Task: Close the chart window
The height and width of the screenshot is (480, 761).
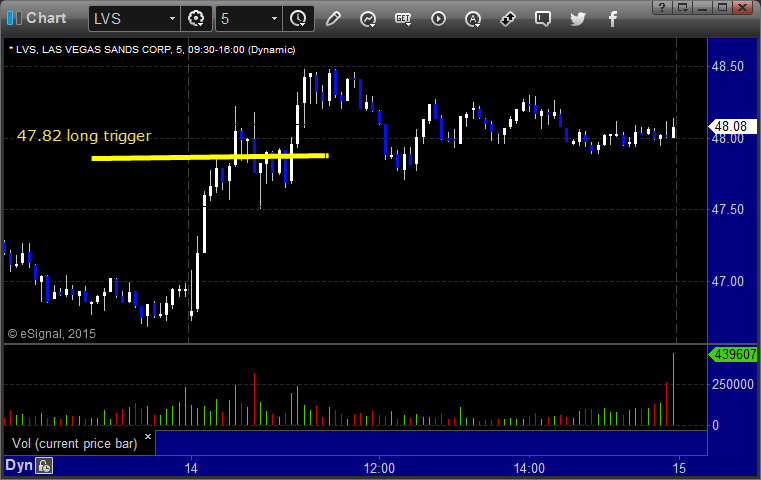Action: pyautogui.click(x=743, y=7)
